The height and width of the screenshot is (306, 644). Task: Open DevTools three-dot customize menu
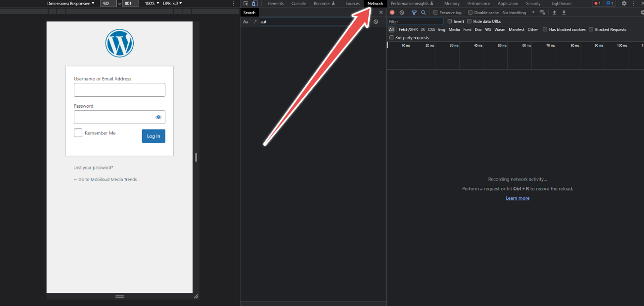634,4
